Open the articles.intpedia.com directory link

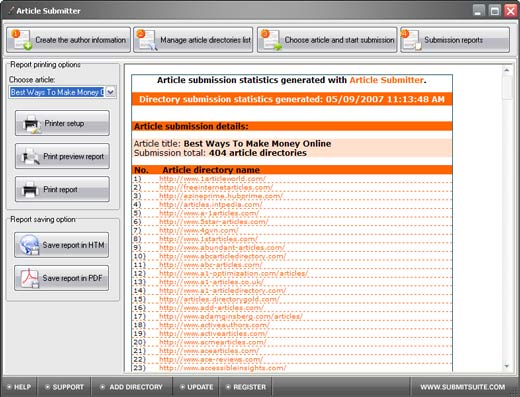[211, 204]
